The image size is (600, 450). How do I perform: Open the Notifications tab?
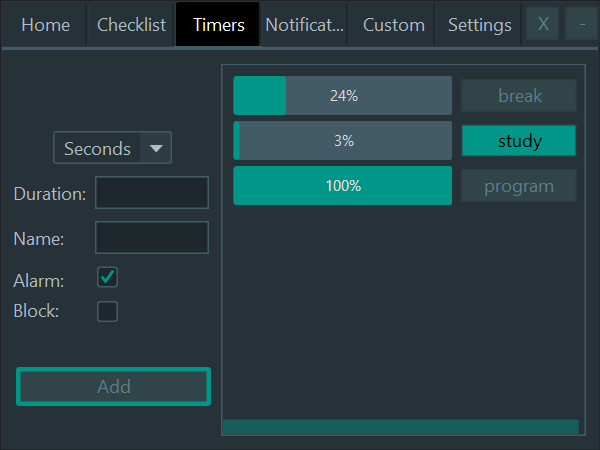click(x=304, y=25)
